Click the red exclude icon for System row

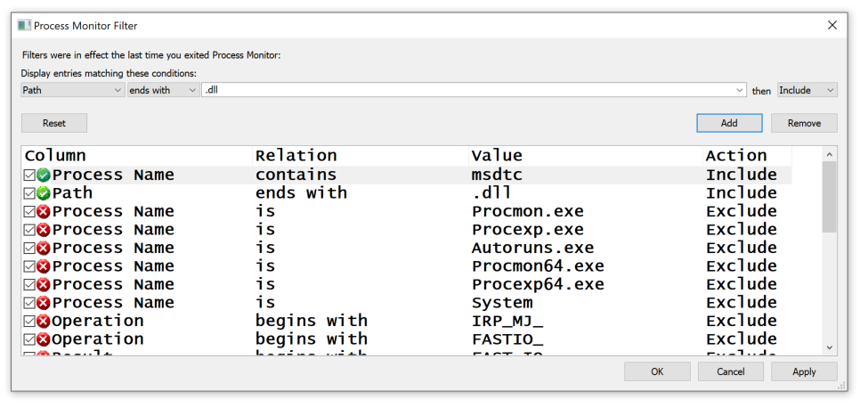coord(44,303)
